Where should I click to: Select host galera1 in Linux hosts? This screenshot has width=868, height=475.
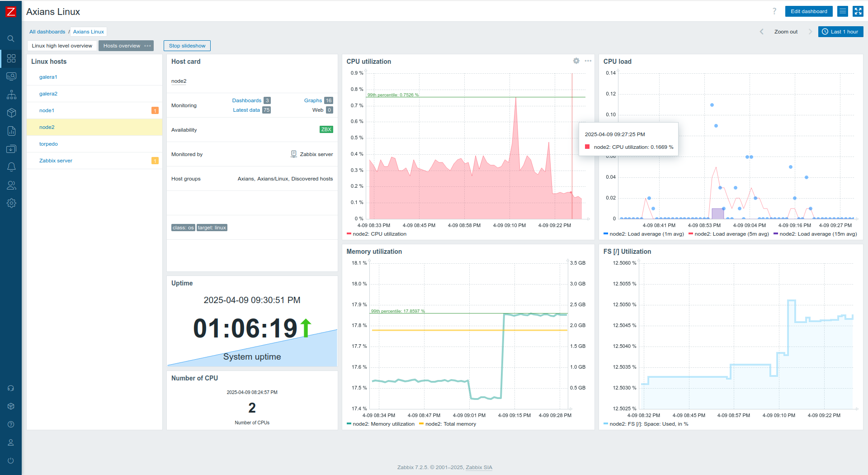[48, 77]
